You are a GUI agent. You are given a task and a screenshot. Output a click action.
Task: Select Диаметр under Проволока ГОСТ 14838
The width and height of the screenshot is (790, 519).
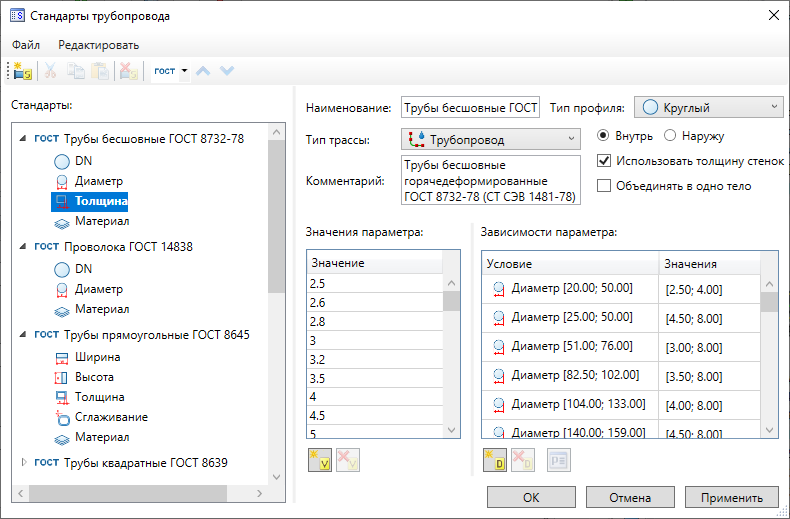coord(98,289)
